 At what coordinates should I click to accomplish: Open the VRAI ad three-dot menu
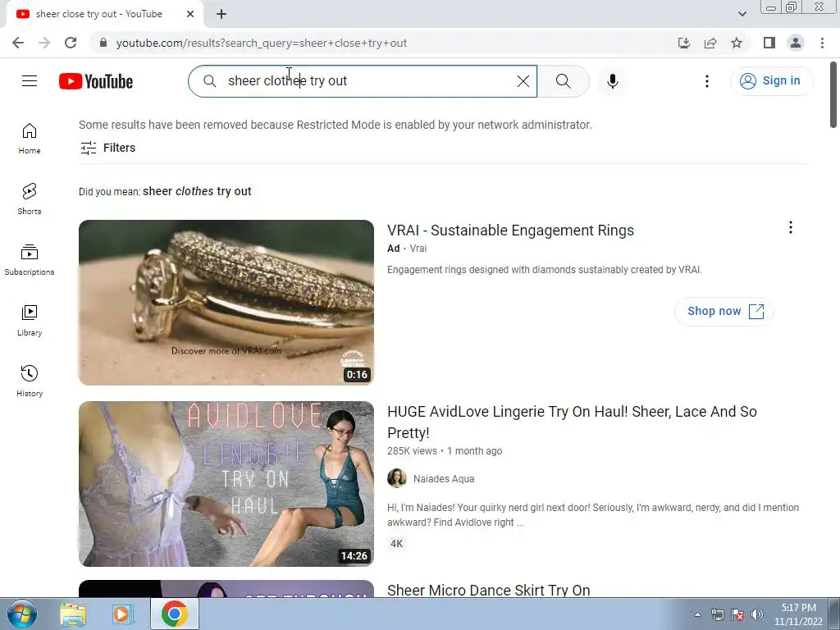coord(790,228)
